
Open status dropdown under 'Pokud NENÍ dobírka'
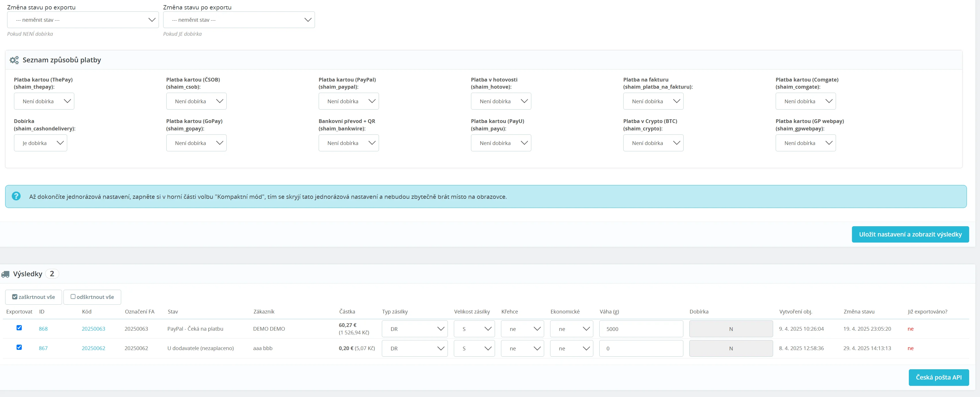(x=83, y=20)
